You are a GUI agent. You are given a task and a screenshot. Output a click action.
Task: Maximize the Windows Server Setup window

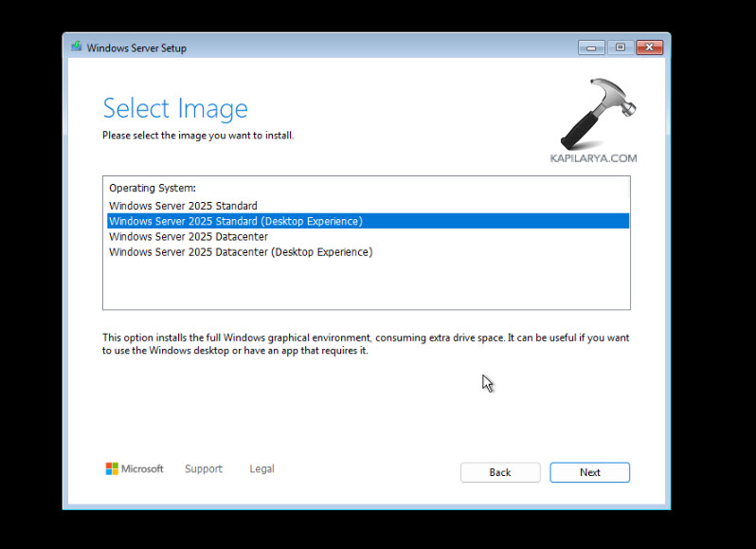tap(620, 47)
